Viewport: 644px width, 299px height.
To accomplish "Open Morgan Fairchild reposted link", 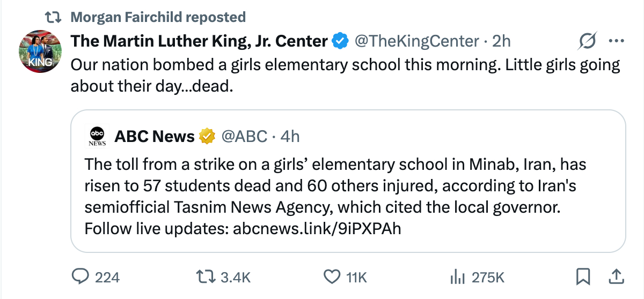I will pos(158,17).
